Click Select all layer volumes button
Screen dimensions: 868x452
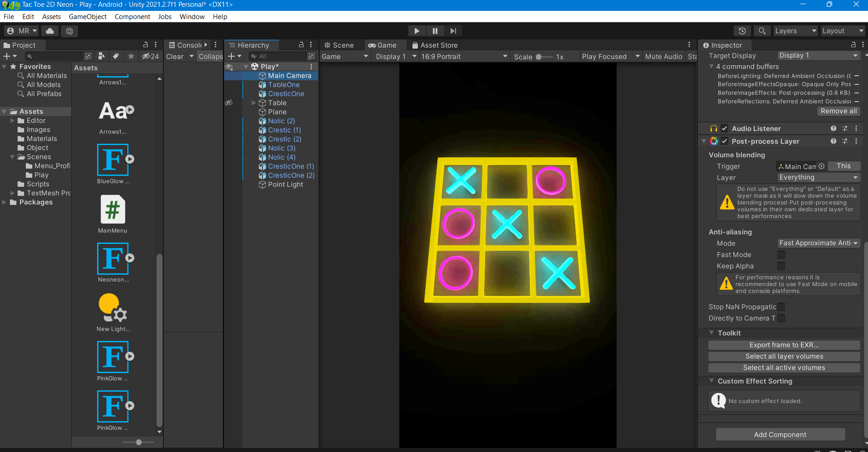[x=784, y=356]
